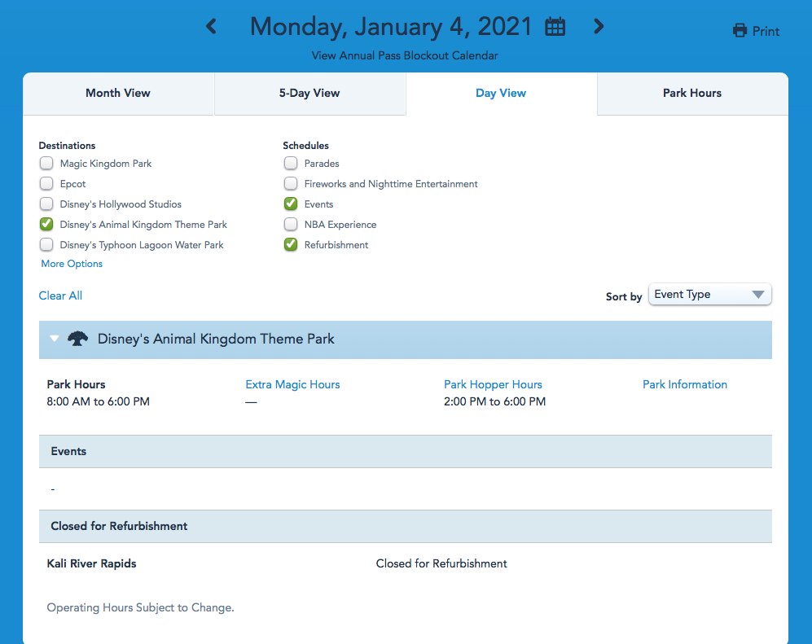
Task: Go to the previous day arrow
Action: point(211,27)
